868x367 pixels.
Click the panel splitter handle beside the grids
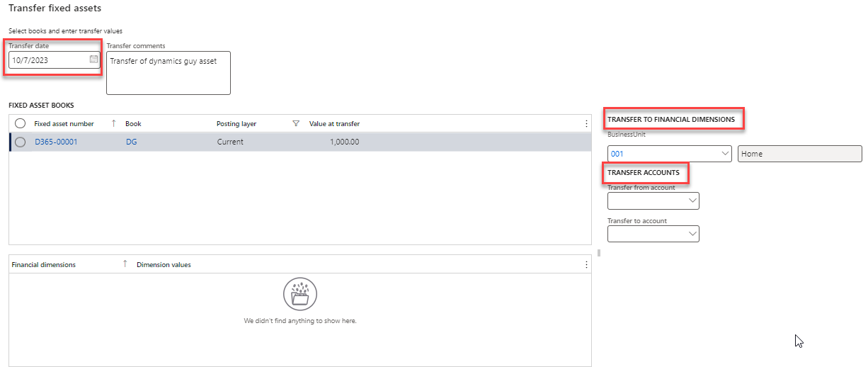point(599,252)
